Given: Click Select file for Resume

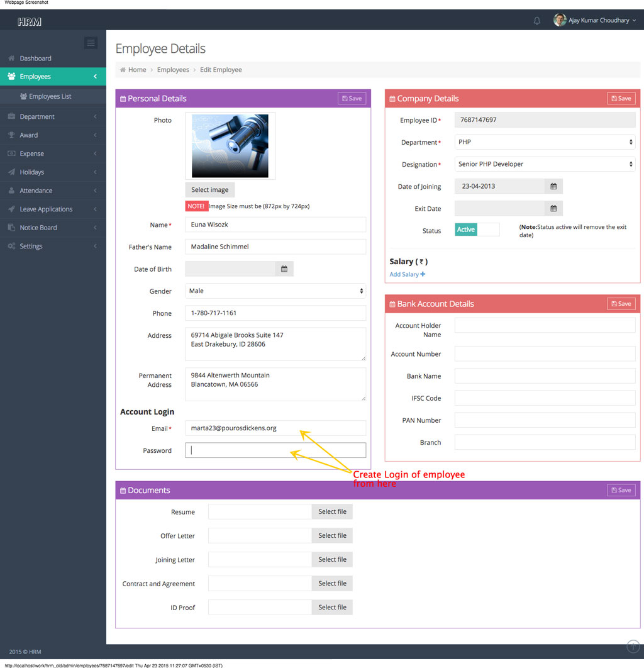Looking at the screenshot, I should click(332, 512).
